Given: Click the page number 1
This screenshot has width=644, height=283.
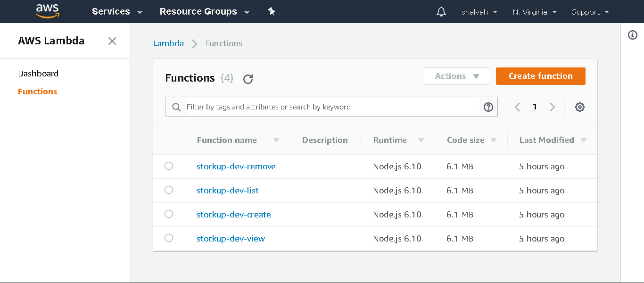Looking at the screenshot, I should pyautogui.click(x=535, y=107).
